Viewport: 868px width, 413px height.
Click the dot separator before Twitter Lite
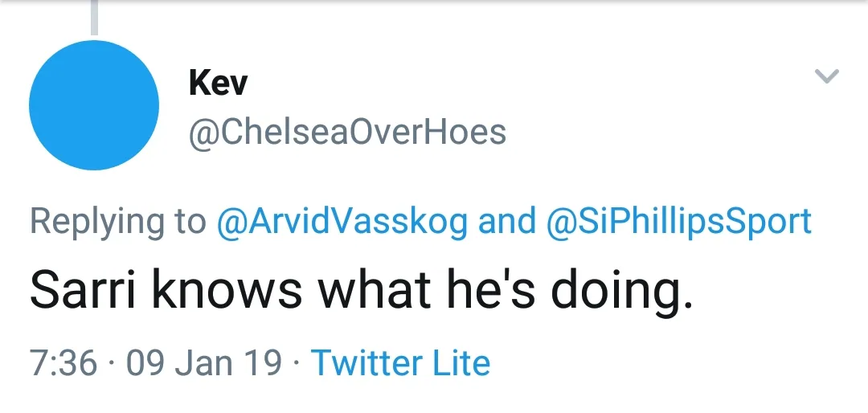(x=297, y=363)
